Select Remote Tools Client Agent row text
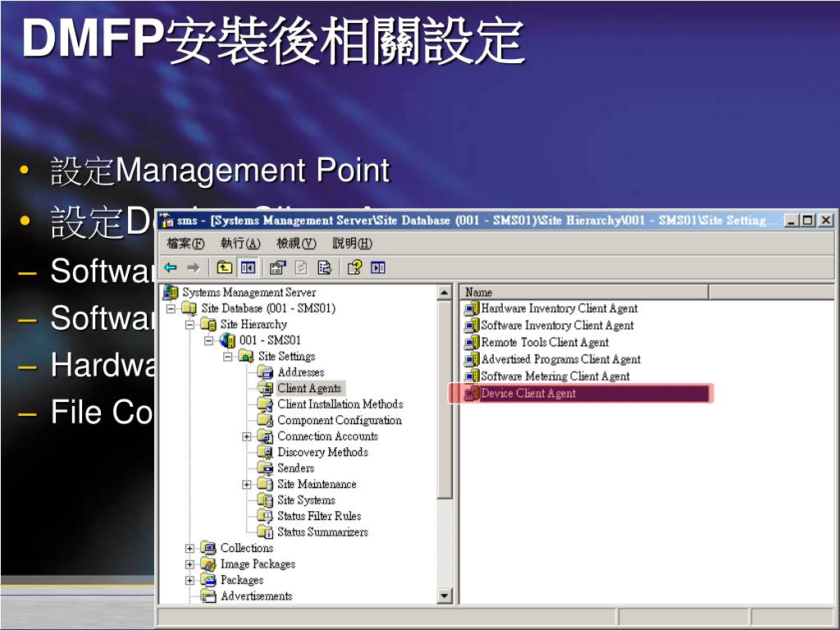 pos(545,342)
